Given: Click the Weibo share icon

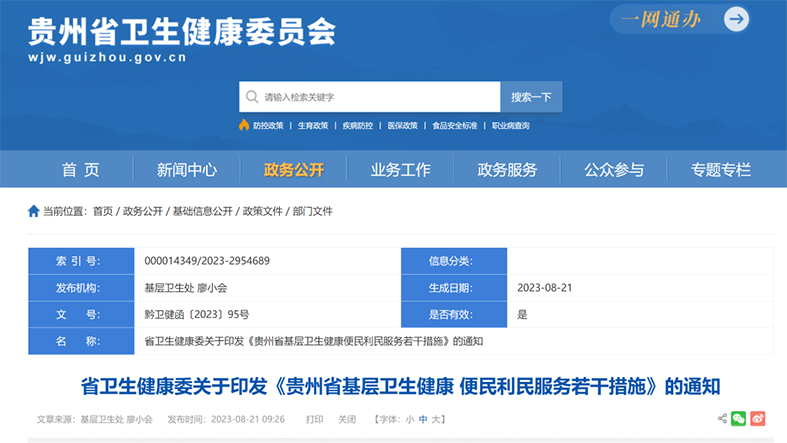Looking at the screenshot, I should pyautogui.click(x=757, y=419).
